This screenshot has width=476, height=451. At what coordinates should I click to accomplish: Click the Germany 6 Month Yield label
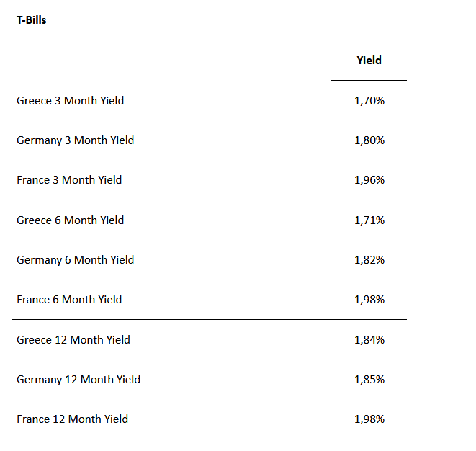click(x=75, y=260)
